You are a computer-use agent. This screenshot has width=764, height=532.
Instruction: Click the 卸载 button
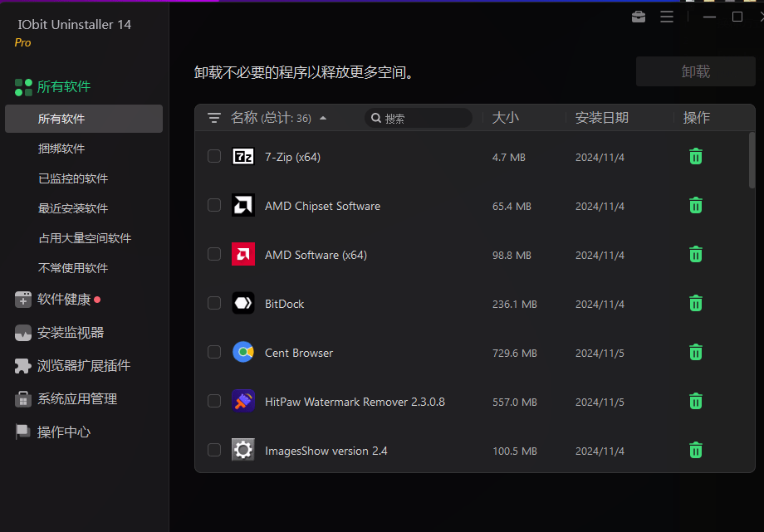point(695,71)
